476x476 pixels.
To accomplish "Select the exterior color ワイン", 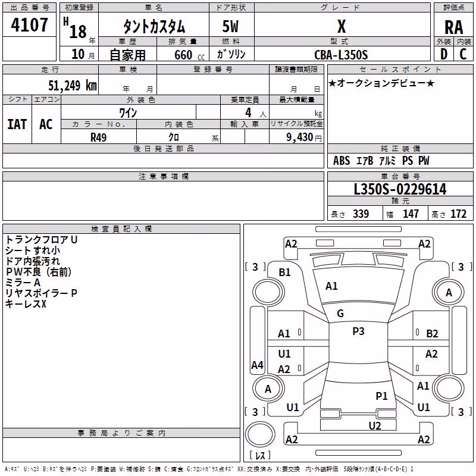I will point(128,112).
